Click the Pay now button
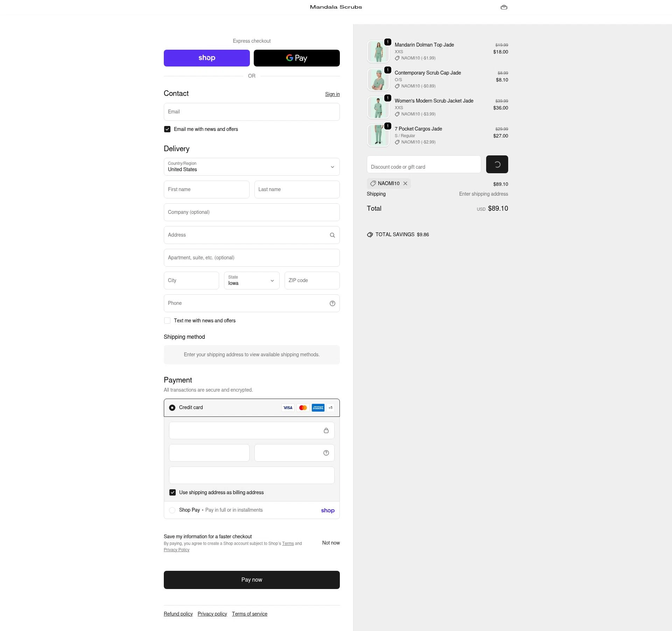Image resolution: width=672 pixels, height=631 pixels. (252, 580)
